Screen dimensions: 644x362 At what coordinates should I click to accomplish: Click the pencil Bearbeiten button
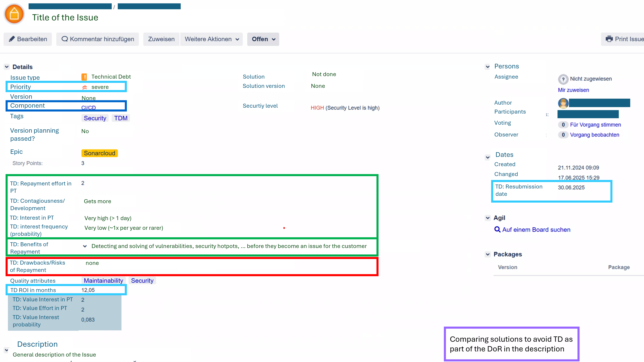(28, 39)
